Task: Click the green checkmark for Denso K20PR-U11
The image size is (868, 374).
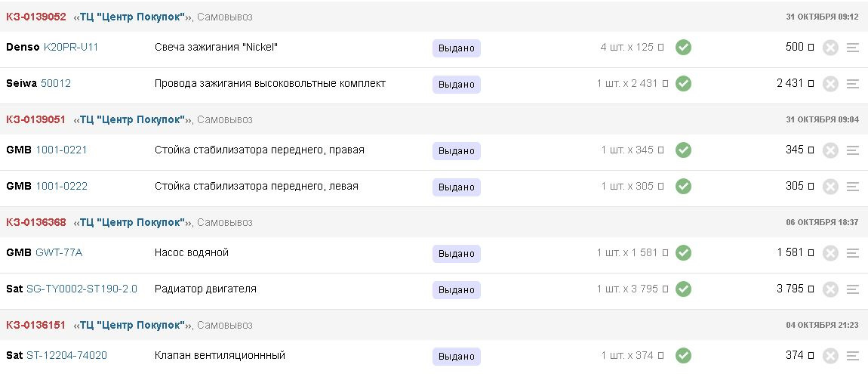Action: click(683, 48)
